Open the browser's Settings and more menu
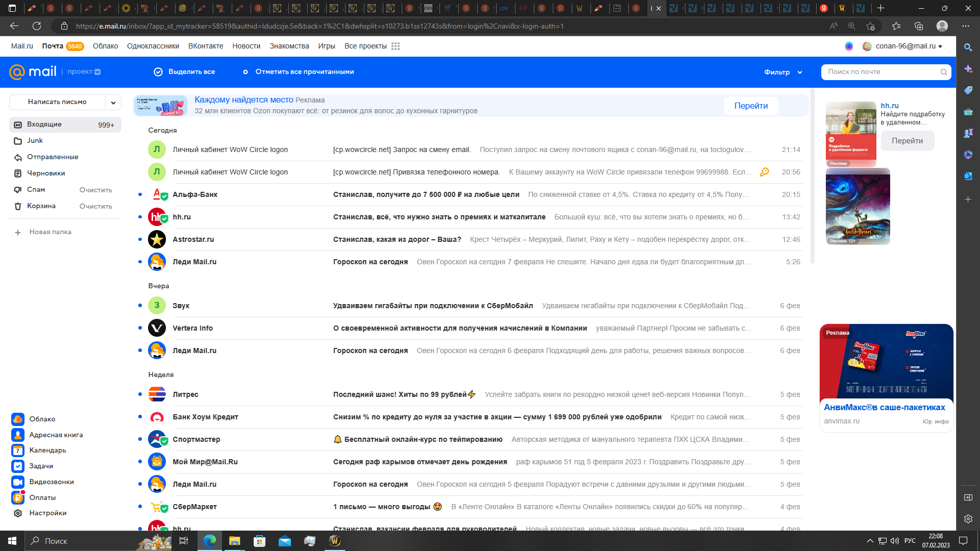The width and height of the screenshot is (980, 551). tap(966, 26)
